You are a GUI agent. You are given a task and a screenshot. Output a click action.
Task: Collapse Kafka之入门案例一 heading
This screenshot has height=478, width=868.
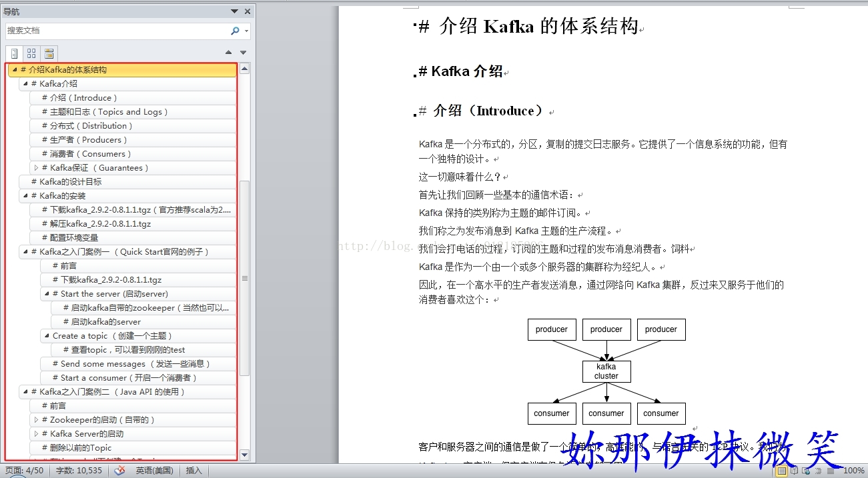click(25, 252)
